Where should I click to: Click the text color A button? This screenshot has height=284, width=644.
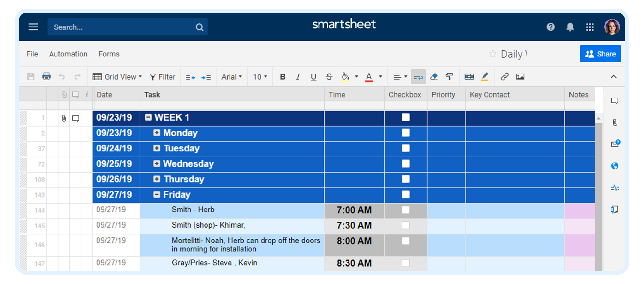[369, 77]
